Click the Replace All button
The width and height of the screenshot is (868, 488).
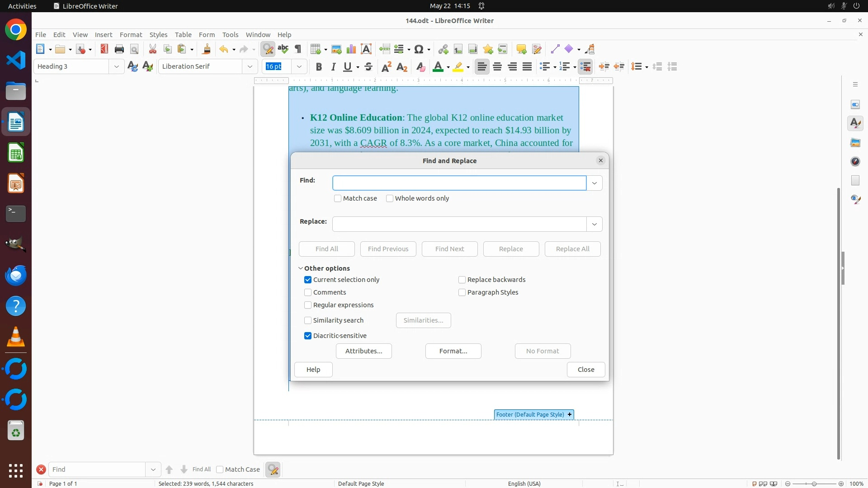click(572, 249)
